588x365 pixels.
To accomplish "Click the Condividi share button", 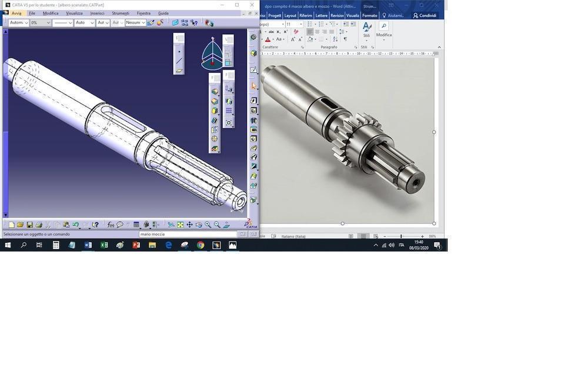I will point(425,15).
